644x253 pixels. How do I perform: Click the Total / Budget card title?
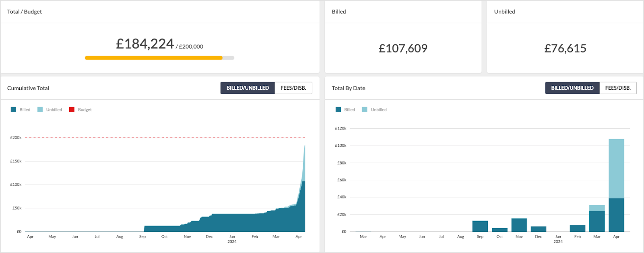click(x=25, y=12)
